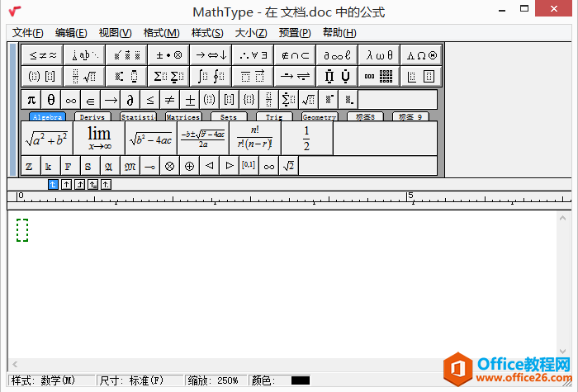Open the 样式(S) menu
This screenshot has width=578, height=392.
[x=207, y=33]
